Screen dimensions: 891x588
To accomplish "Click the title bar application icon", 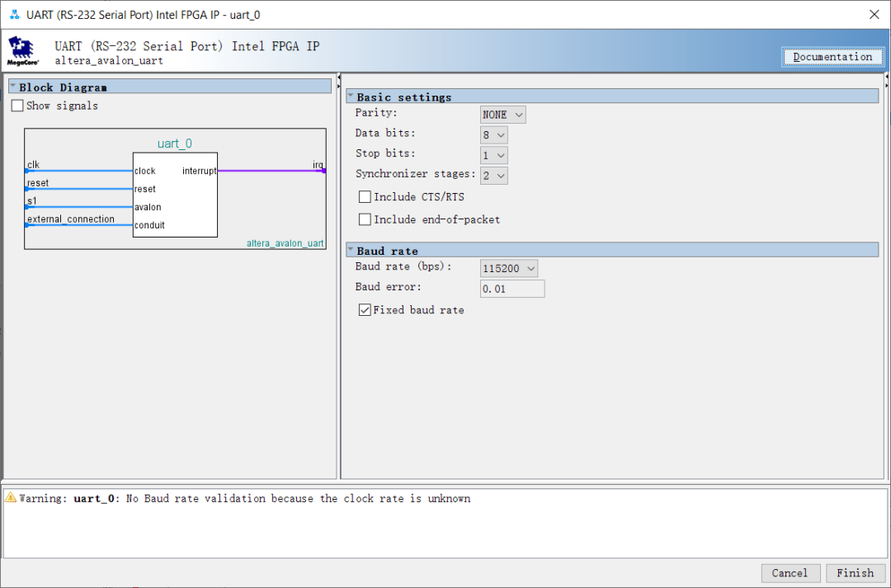I will [15, 14].
